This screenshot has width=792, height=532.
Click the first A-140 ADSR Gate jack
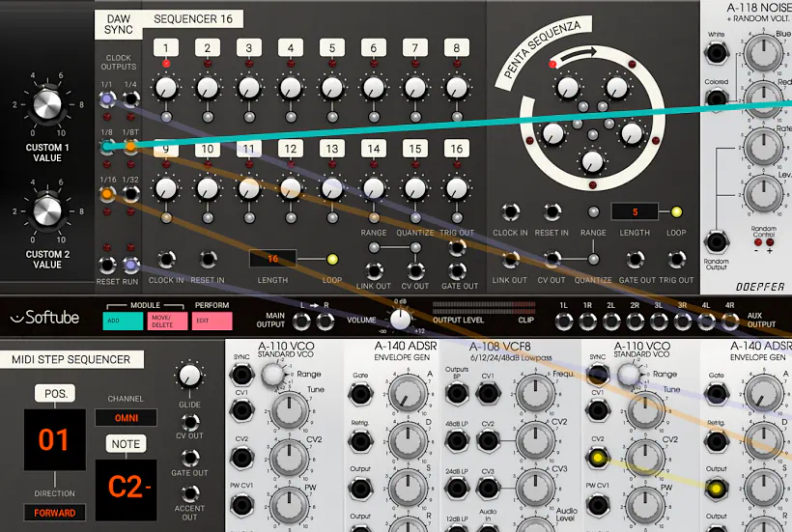click(360, 394)
